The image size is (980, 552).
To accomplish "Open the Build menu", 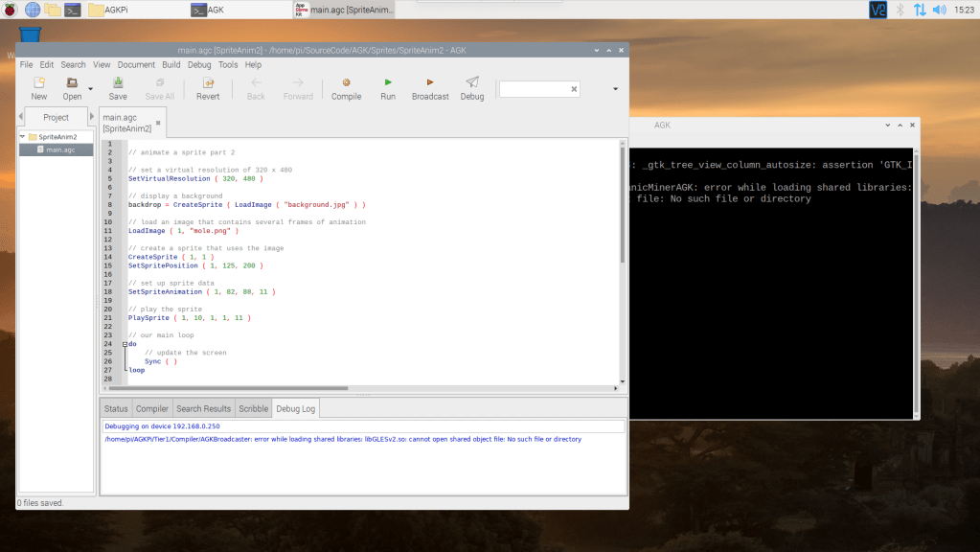I will tap(171, 64).
